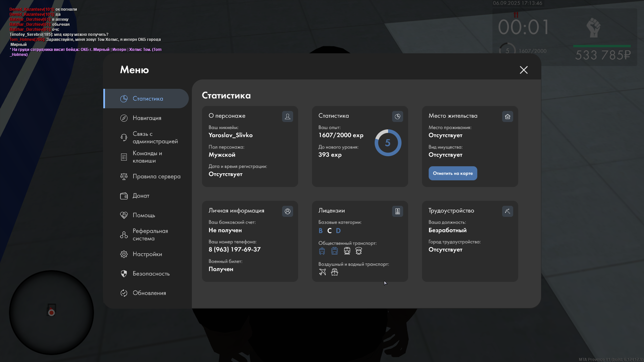This screenshot has width=644, height=362.
Task: Open Реферальная система section
Action: point(146,235)
